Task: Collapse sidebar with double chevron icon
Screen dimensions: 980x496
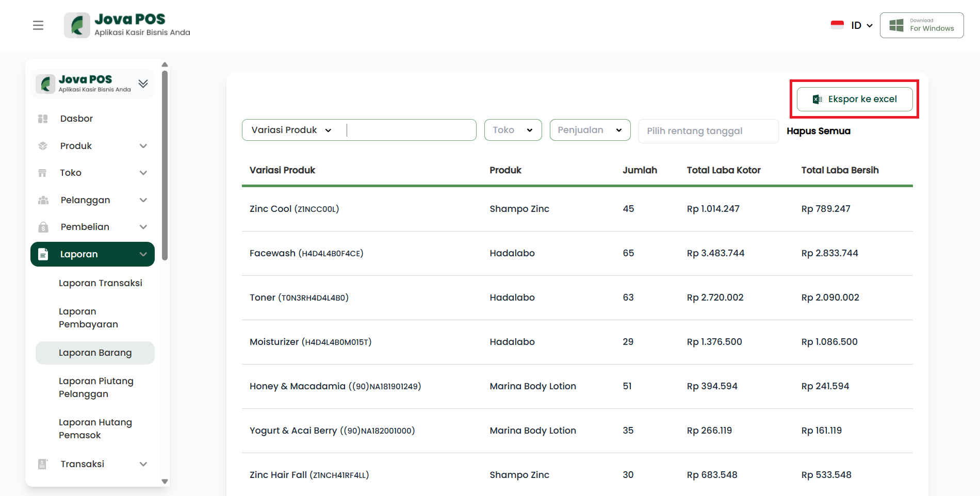Action: 143,84
